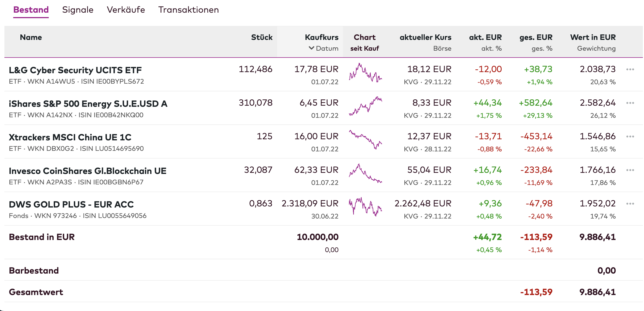
Task: Open DWS GOLD PLUS - EUR ACC link
Action: click(71, 204)
